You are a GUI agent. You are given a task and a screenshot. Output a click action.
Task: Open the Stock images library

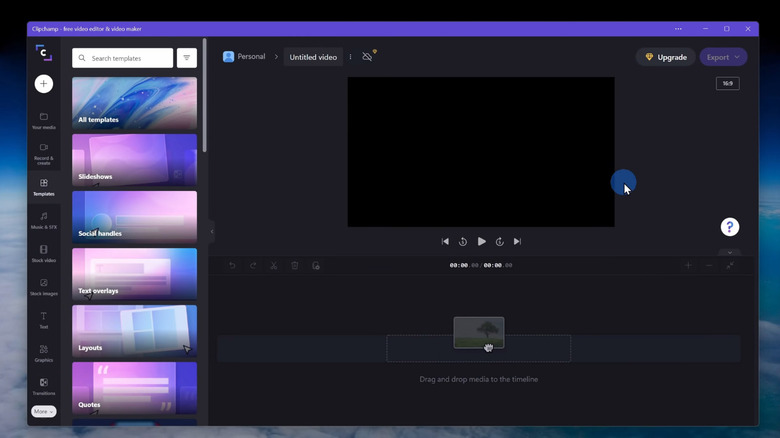click(x=43, y=287)
